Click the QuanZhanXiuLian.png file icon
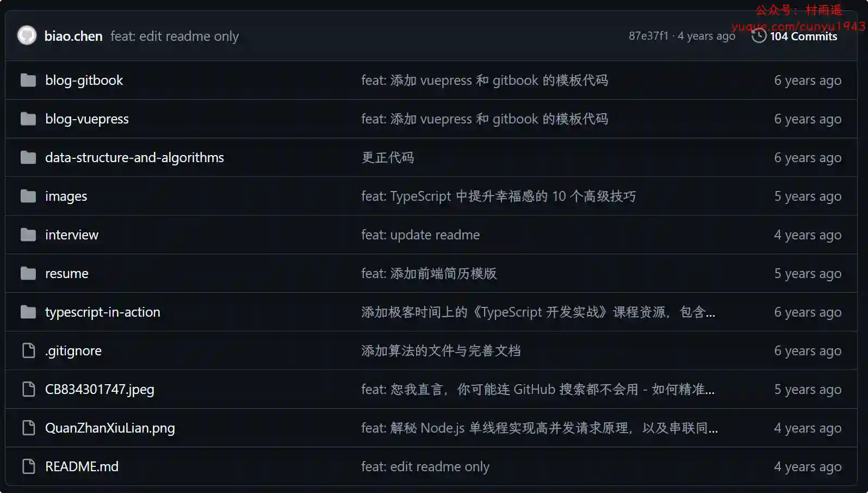 [28, 428]
